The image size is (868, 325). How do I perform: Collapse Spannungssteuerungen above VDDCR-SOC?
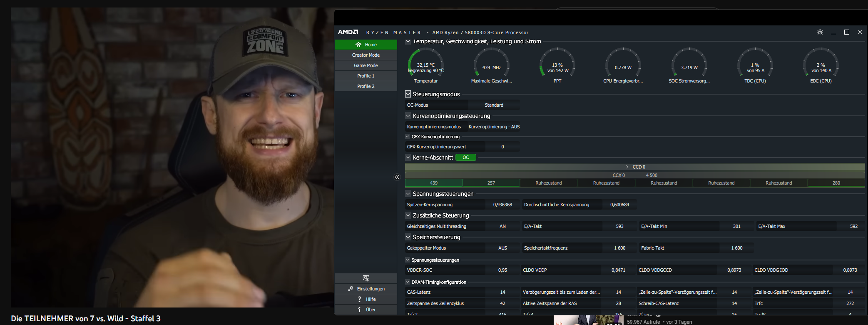[408, 260]
